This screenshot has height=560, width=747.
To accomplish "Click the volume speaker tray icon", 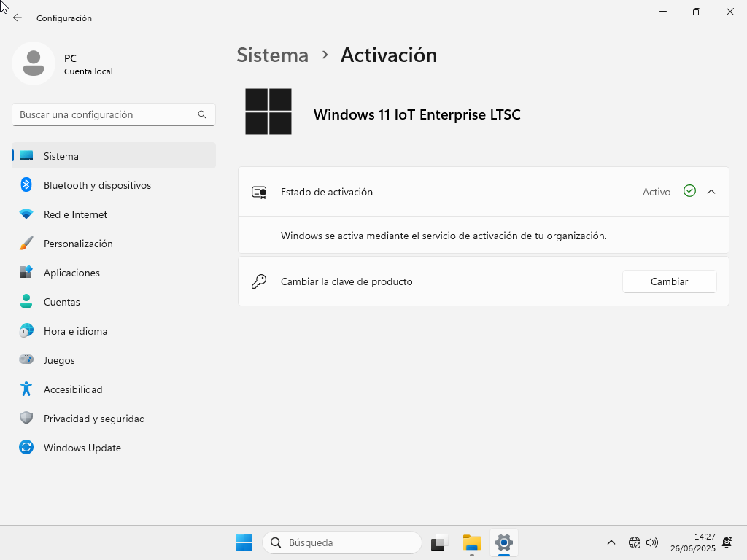I will [x=652, y=542].
